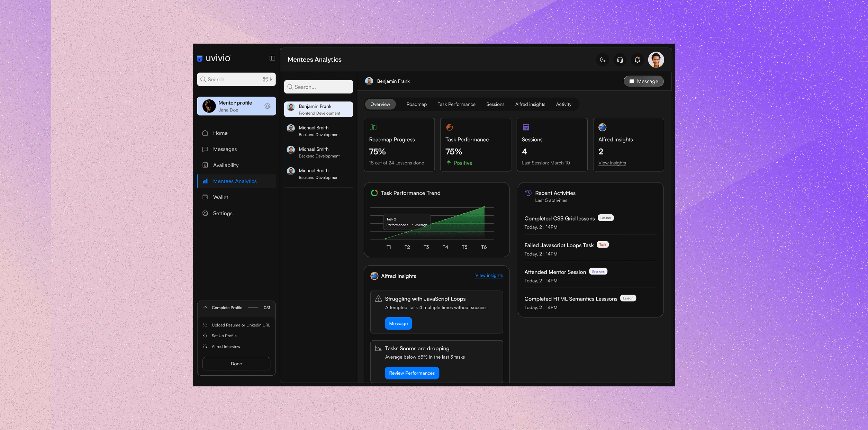The width and height of the screenshot is (868, 430).
Task: Click the T6 data point on chart
Action: tap(484, 207)
